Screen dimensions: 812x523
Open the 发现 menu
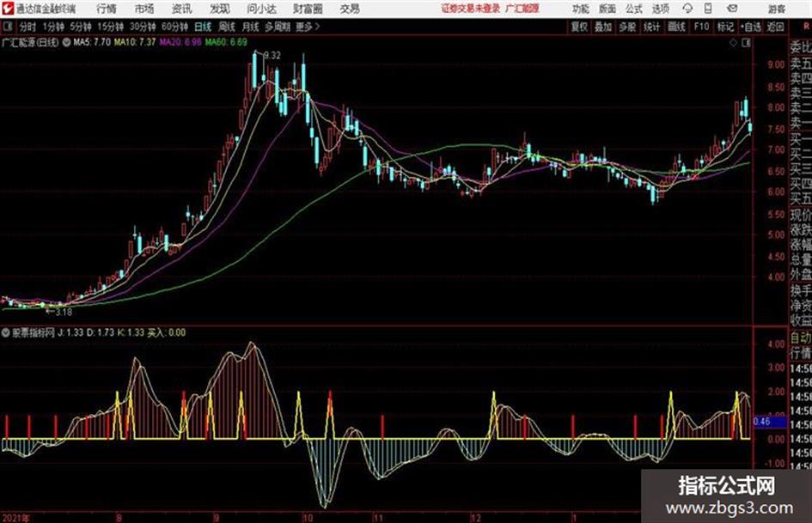coord(220,9)
